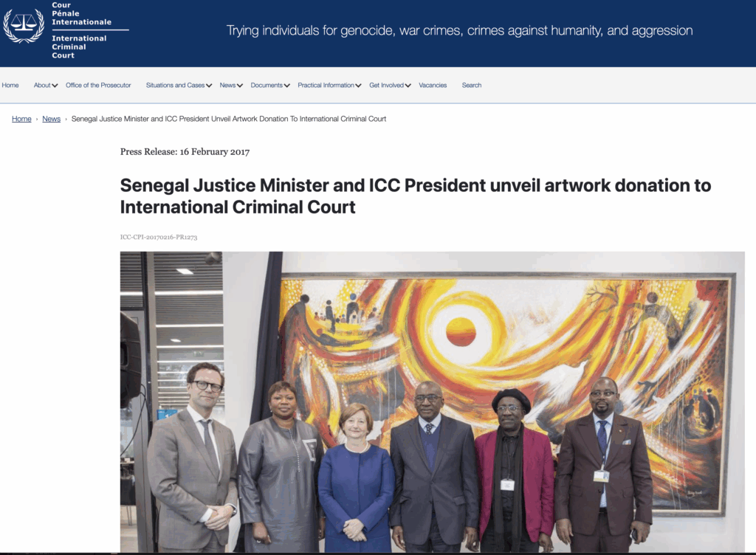Click the Documents menu label

[x=267, y=86]
